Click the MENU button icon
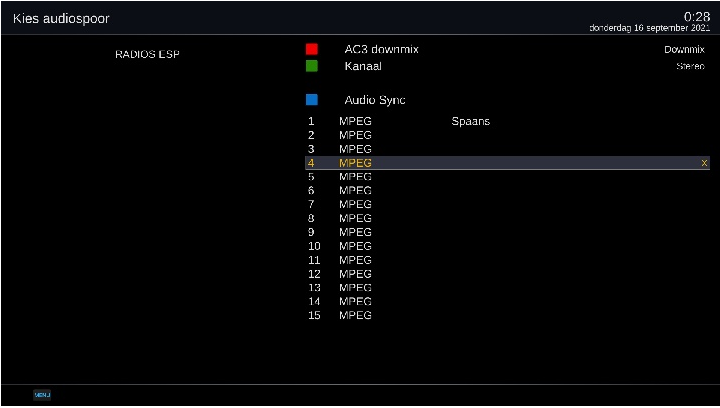The height and width of the screenshot is (408, 720). (42, 395)
